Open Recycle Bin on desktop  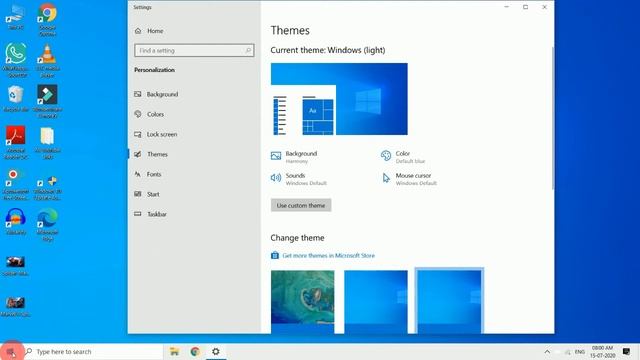[16, 98]
